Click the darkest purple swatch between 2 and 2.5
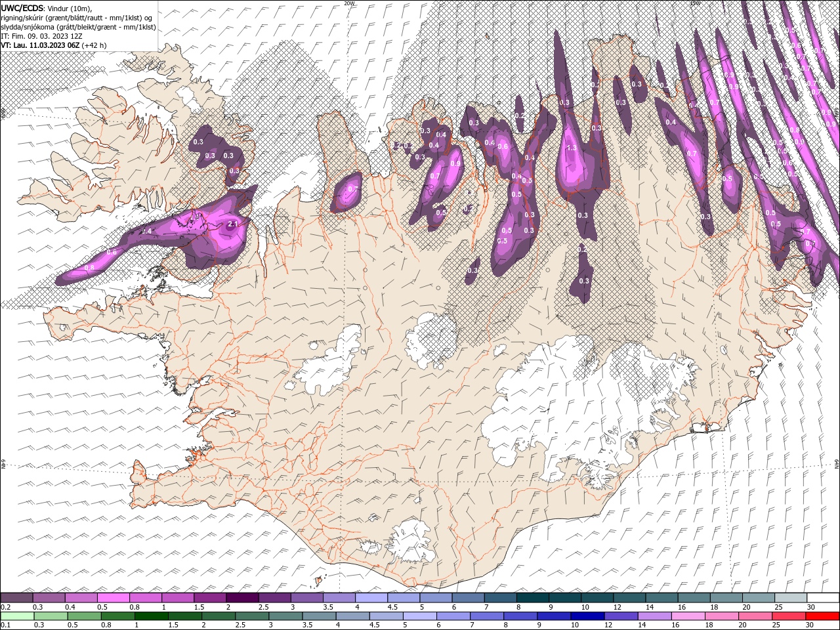The height and width of the screenshot is (630, 840). click(241, 598)
